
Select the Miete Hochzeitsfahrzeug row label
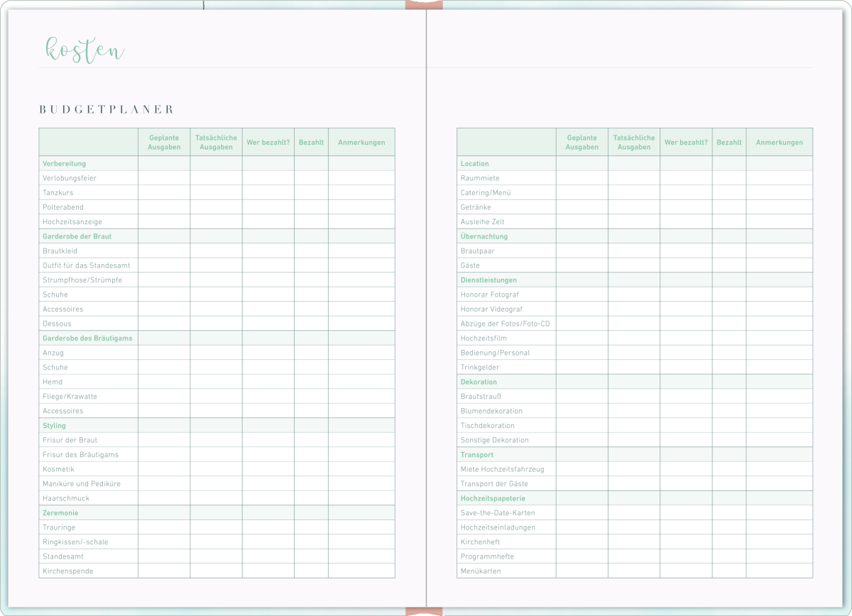tap(503, 469)
